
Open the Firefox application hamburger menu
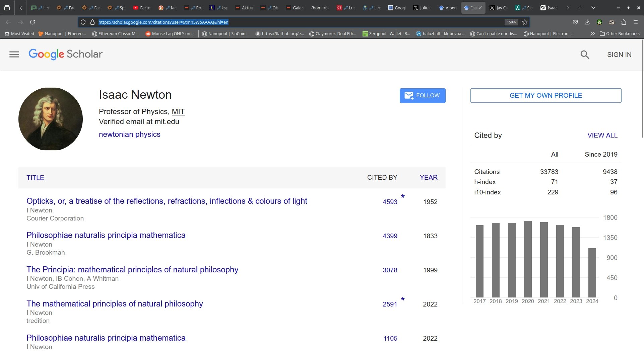point(636,22)
